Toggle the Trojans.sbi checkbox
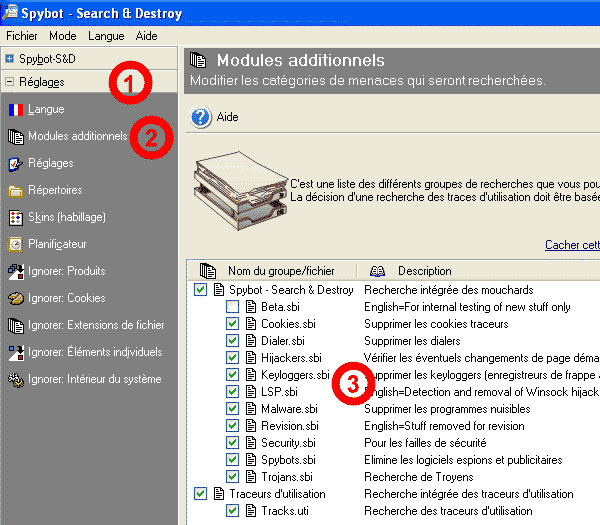The height and width of the screenshot is (525, 600). (232, 477)
